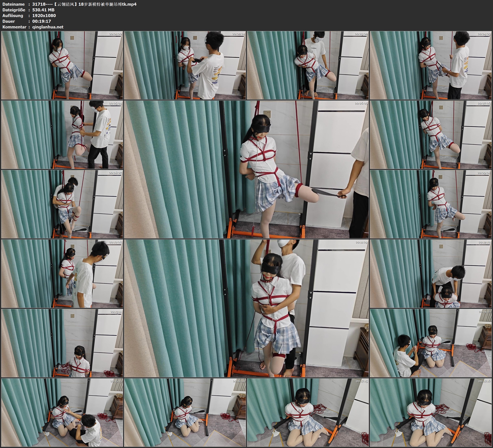
Task: Click the frame labeled 00:04:03
Action: [x=431, y=65]
